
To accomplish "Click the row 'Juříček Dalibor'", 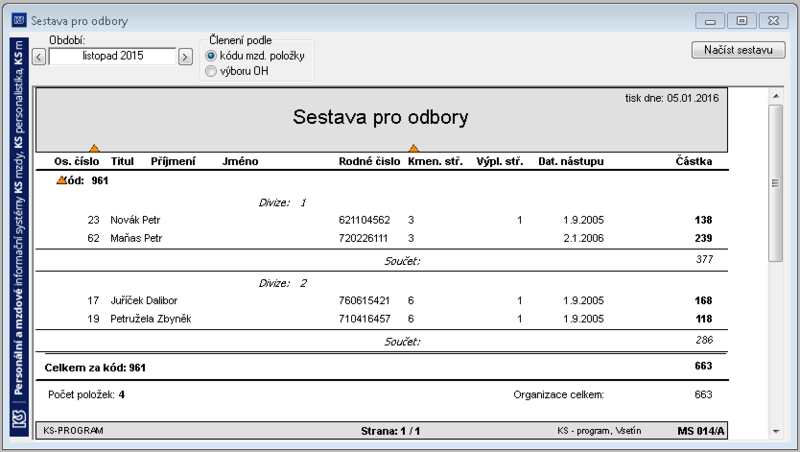I will pyautogui.click(x=382, y=300).
